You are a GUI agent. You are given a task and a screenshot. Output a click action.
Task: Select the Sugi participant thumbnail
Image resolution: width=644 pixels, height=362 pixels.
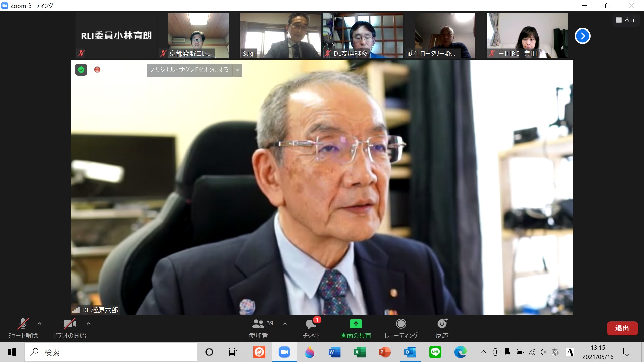click(x=280, y=36)
